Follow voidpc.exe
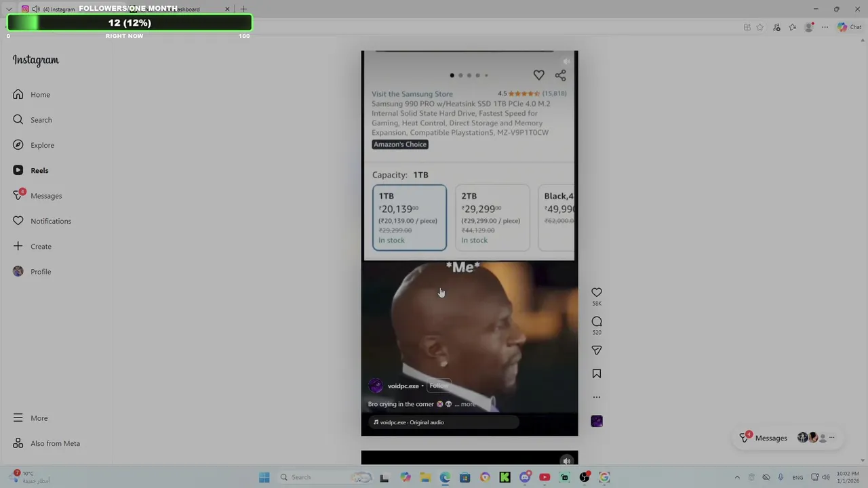The width and height of the screenshot is (868, 488). click(439, 386)
